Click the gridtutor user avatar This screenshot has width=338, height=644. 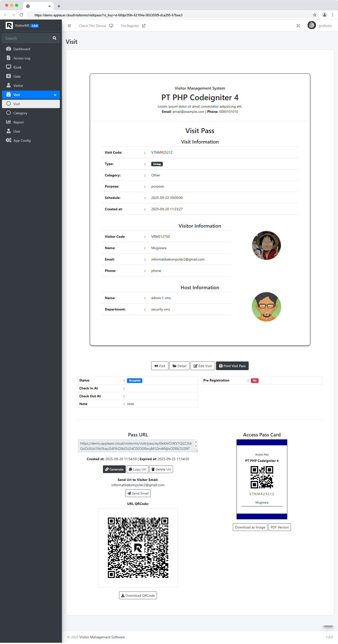pyautogui.click(x=312, y=25)
